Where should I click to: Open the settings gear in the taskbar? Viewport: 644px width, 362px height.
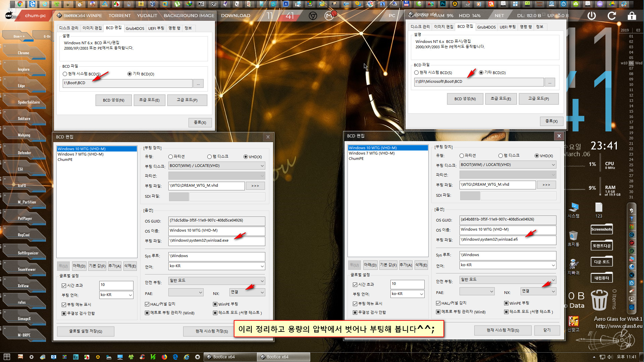coord(32,357)
